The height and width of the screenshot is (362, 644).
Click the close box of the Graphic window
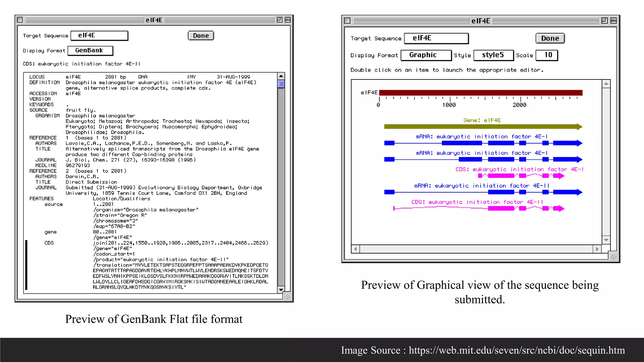point(347,21)
